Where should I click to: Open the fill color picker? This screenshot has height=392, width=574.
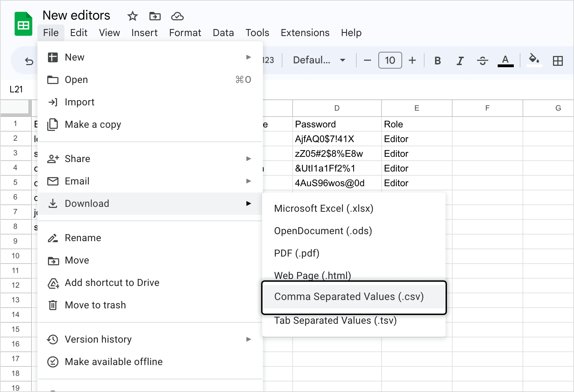534,60
